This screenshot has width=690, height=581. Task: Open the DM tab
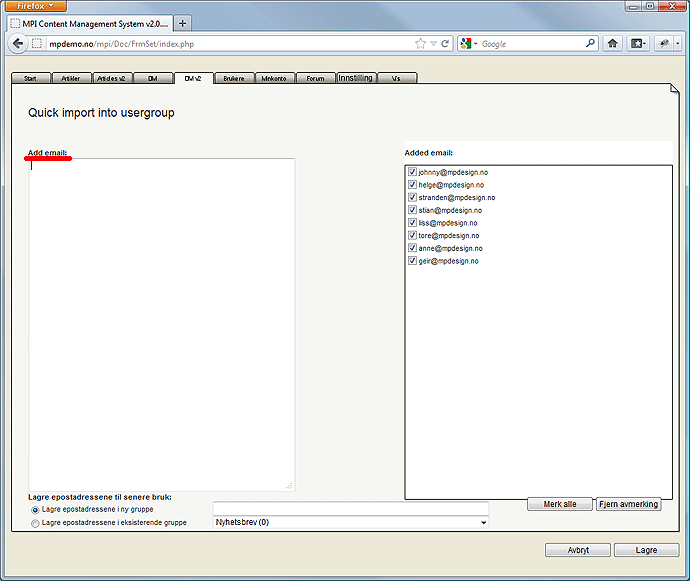pyautogui.click(x=153, y=78)
